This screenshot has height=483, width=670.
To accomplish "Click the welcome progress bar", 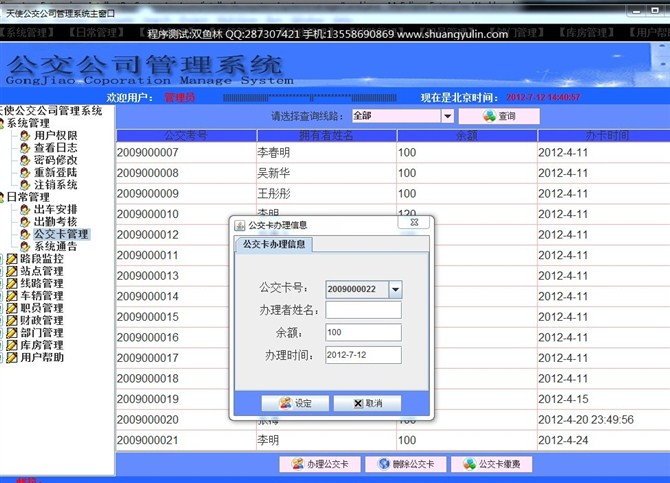I will click(310, 98).
